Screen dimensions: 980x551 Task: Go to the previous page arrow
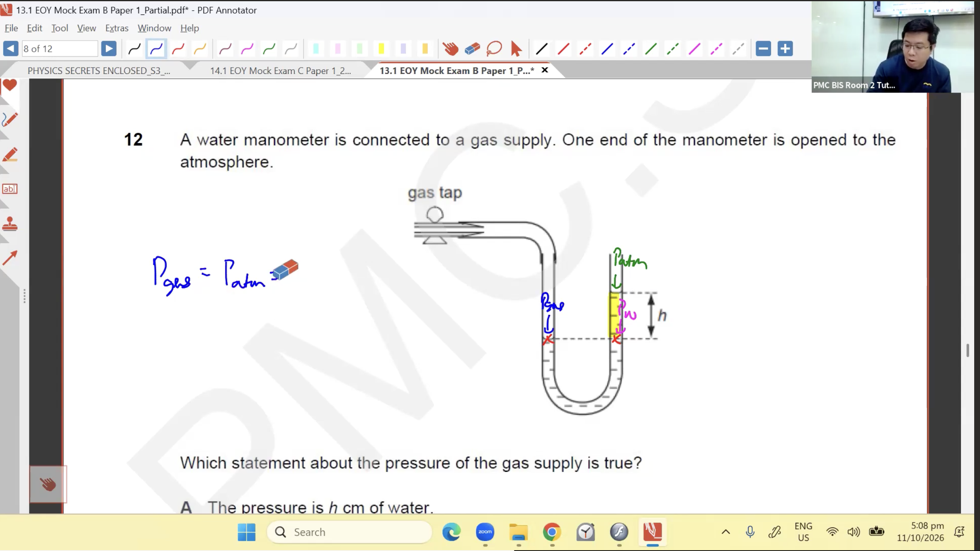point(11,49)
